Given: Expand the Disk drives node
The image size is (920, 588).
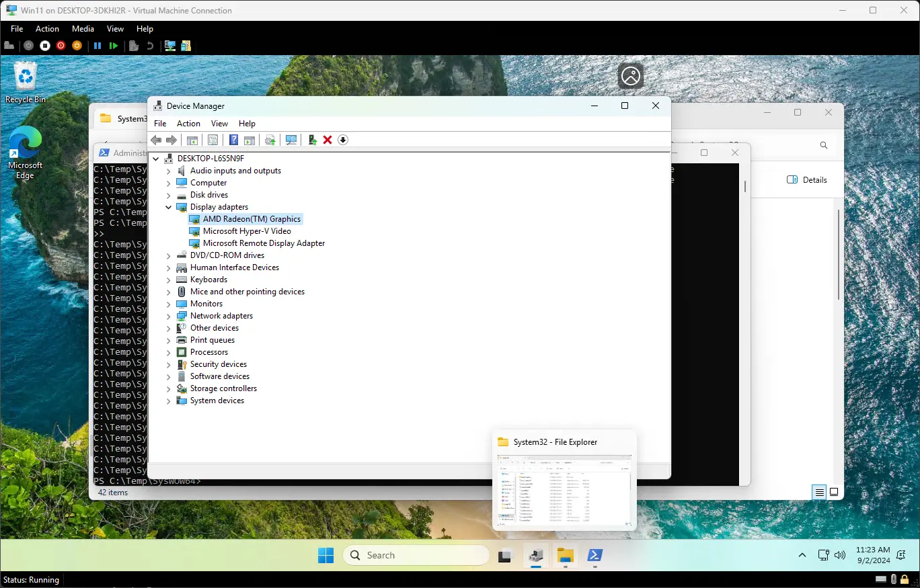Looking at the screenshot, I should pyautogui.click(x=169, y=195).
